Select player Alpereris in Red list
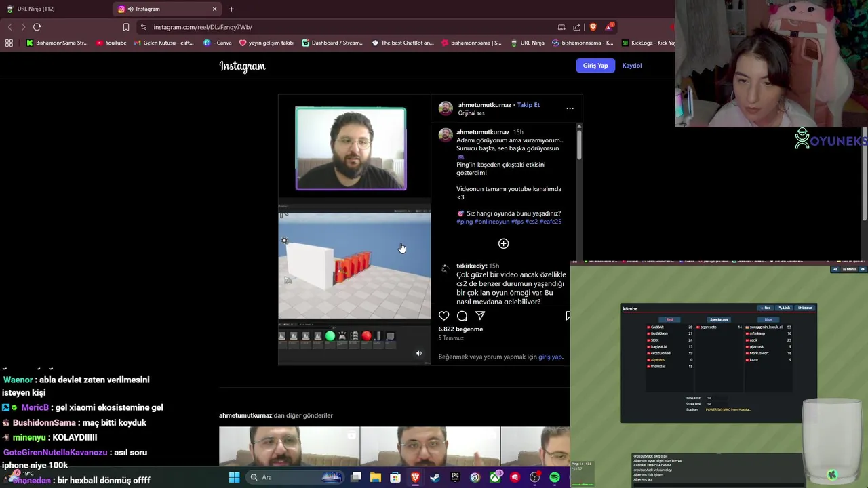The height and width of the screenshot is (488, 868). click(670, 360)
